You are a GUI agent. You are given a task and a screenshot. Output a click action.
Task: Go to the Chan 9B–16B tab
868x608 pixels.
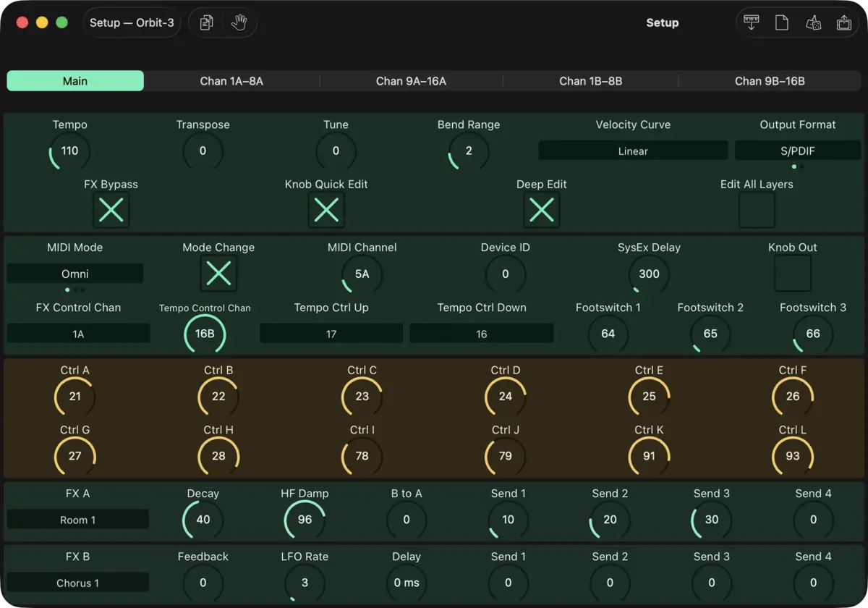click(x=770, y=81)
